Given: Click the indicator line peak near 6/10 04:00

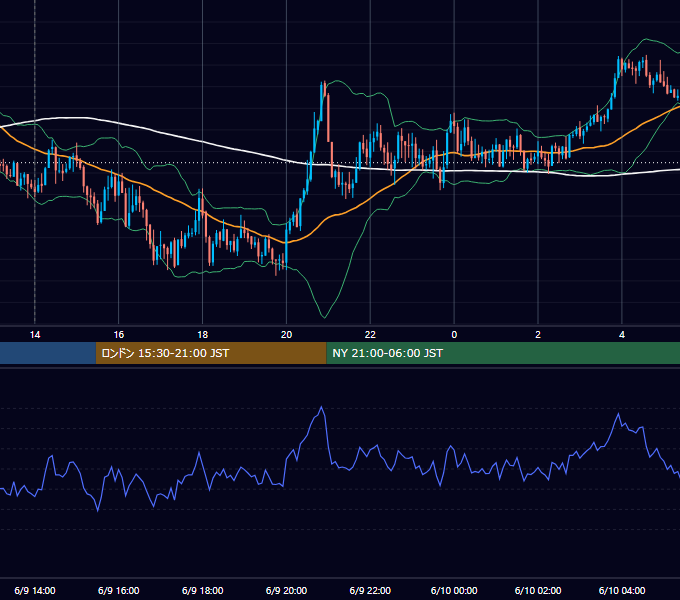Looking at the screenshot, I should click(x=618, y=414).
